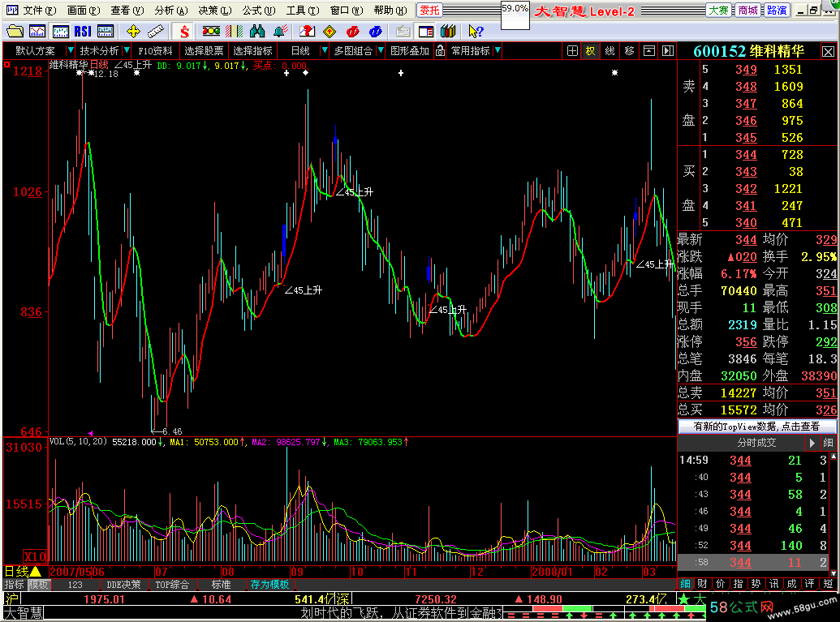Click the cursor question mark help icon
Screen dimensions: 840x622
(476, 32)
